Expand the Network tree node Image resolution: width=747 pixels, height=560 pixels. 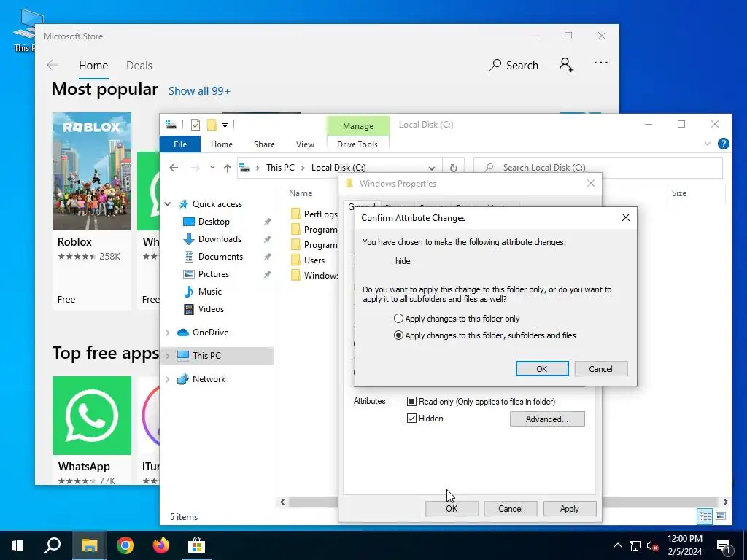coord(168,379)
